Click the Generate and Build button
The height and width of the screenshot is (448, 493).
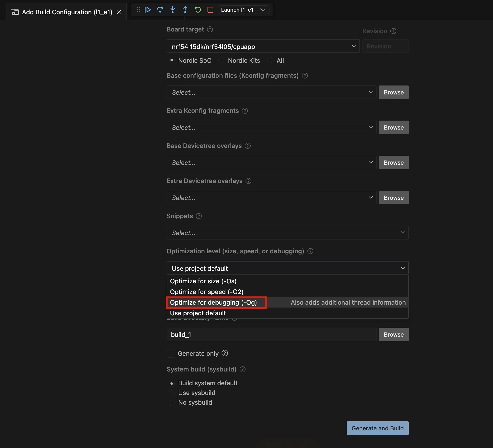pos(377,428)
